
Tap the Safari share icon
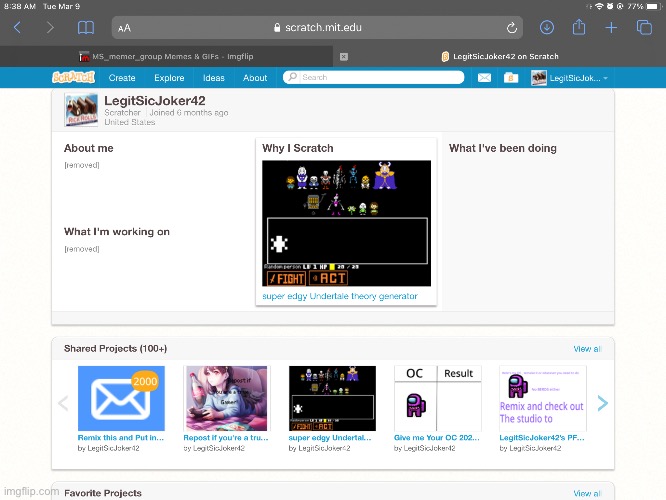click(x=578, y=28)
